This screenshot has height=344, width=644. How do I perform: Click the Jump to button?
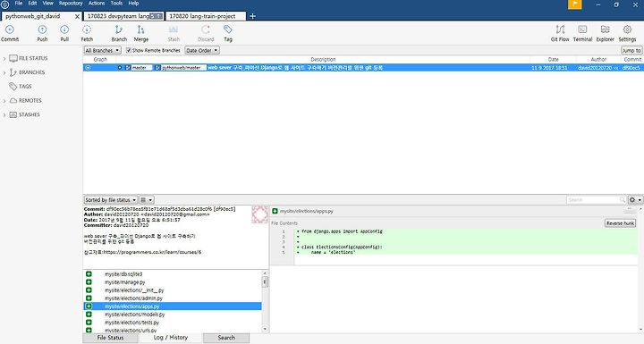(x=631, y=50)
